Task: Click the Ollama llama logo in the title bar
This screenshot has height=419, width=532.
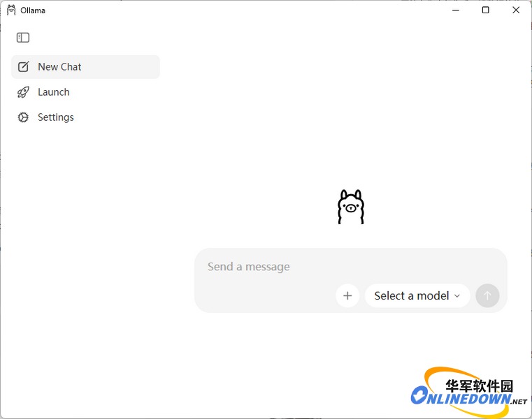Action: pos(11,10)
